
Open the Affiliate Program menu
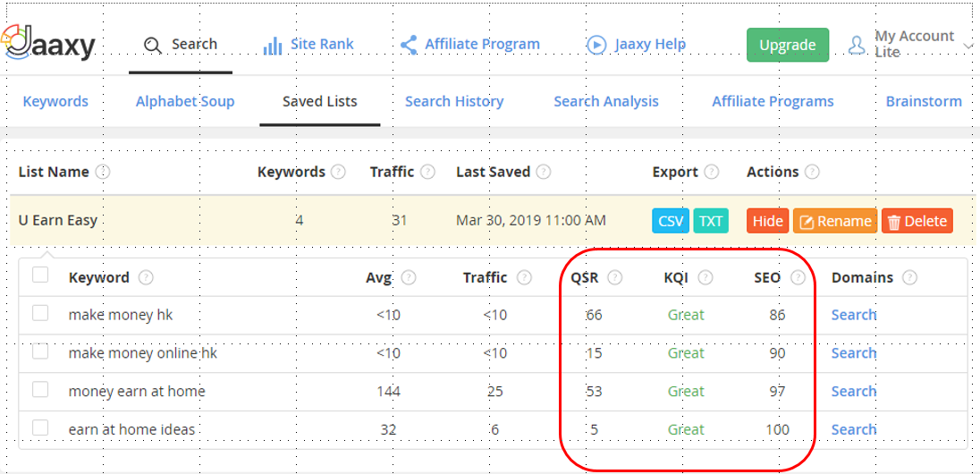pos(470,45)
